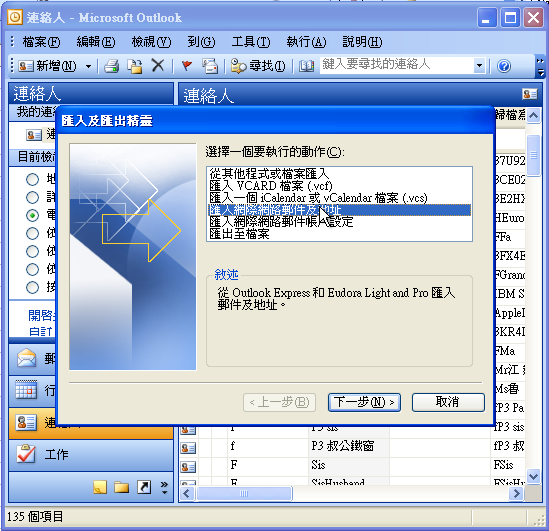The height and width of the screenshot is (531, 549).
Task: Expand the contact search dropdown arrow
Action: (x=479, y=65)
